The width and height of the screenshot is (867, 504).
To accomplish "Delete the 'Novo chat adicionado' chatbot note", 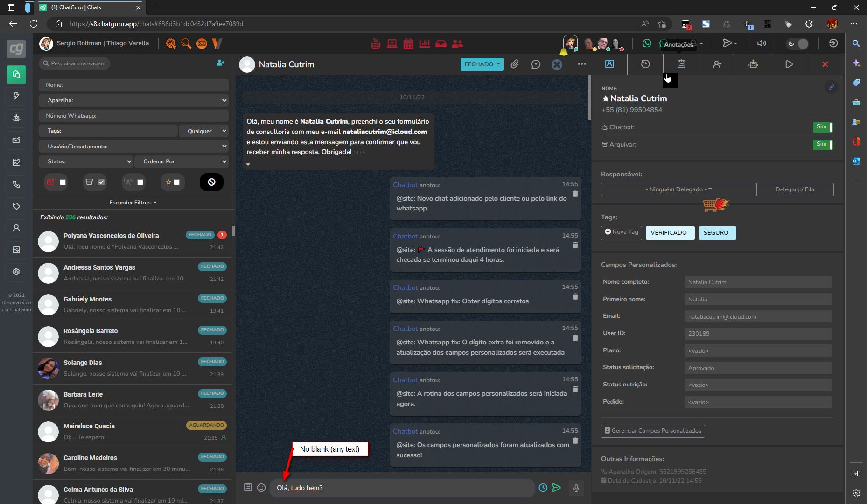I will tap(575, 194).
